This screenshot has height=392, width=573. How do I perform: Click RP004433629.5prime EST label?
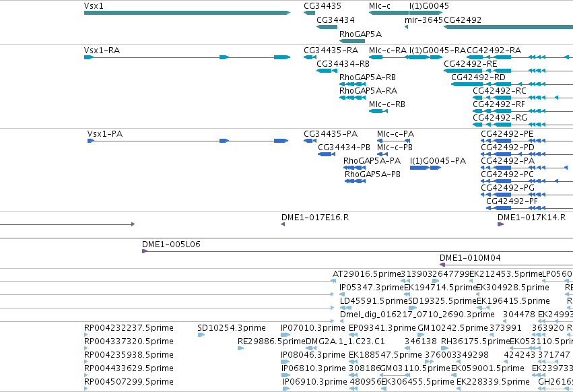point(129,368)
